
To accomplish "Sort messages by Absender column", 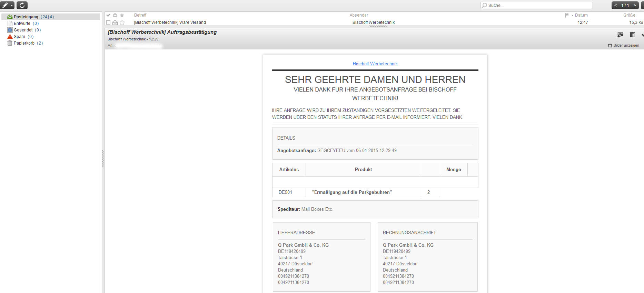I will (359, 15).
